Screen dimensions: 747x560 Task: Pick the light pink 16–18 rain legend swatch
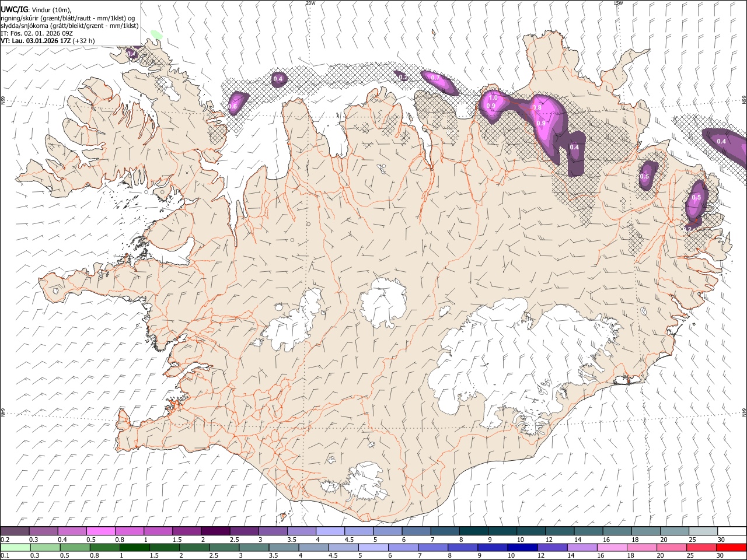(612, 547)
